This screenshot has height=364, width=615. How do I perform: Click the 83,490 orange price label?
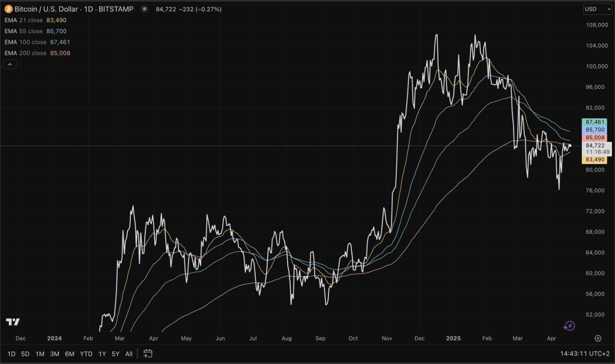point(595,160)
